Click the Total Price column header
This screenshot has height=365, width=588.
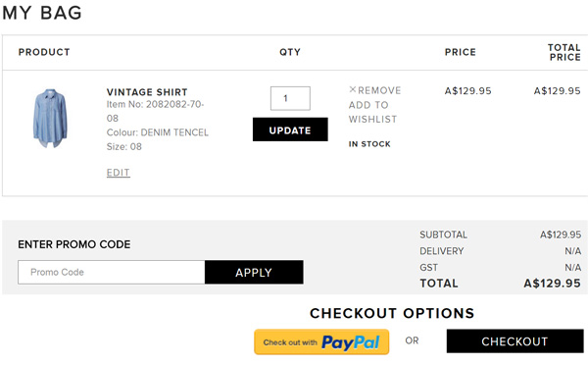coord(564,52)
